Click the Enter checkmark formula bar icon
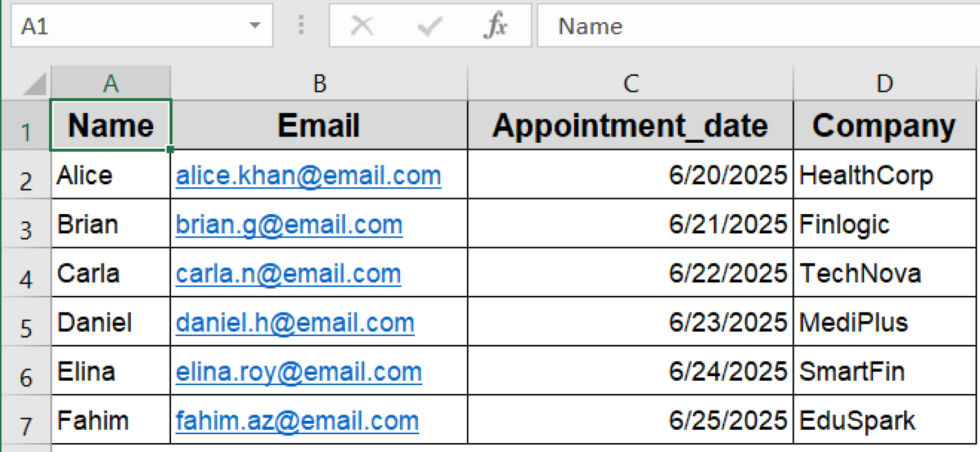Image resolution: width=980 pixels, height=452 pixels. [429, 26]
